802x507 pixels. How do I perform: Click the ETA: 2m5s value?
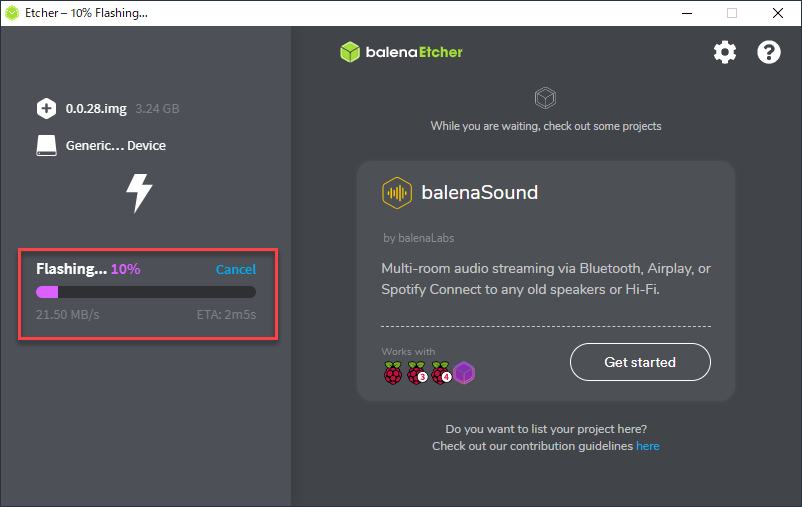pos(227,315)
